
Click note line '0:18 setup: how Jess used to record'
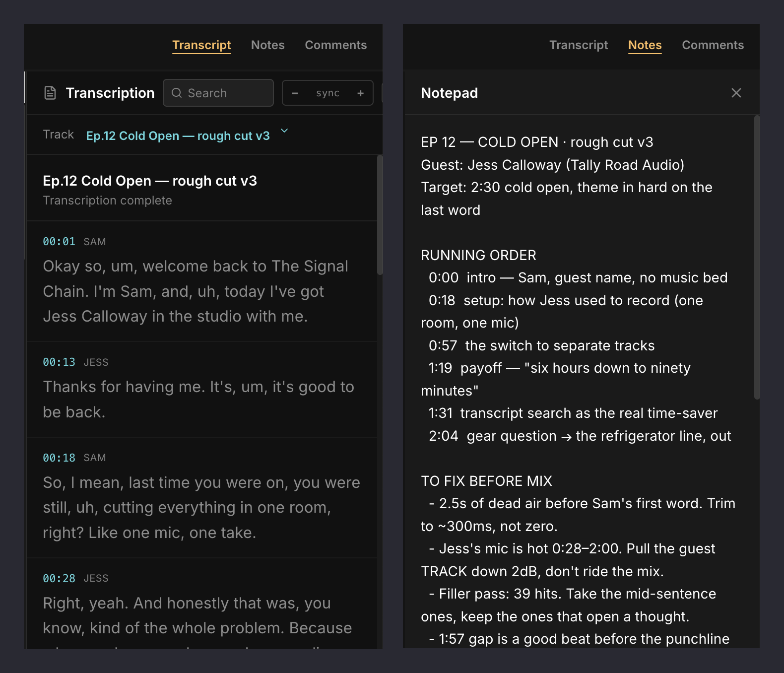click(x=562, y=312)
